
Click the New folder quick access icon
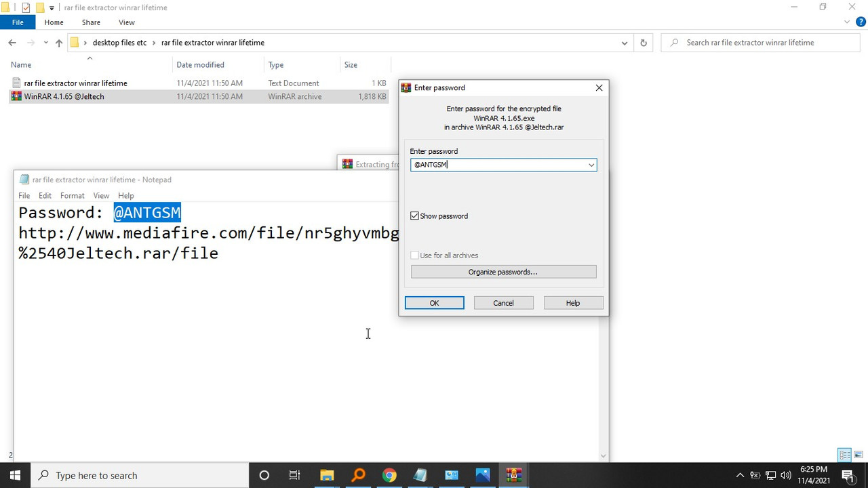click(x=40, y=7)
